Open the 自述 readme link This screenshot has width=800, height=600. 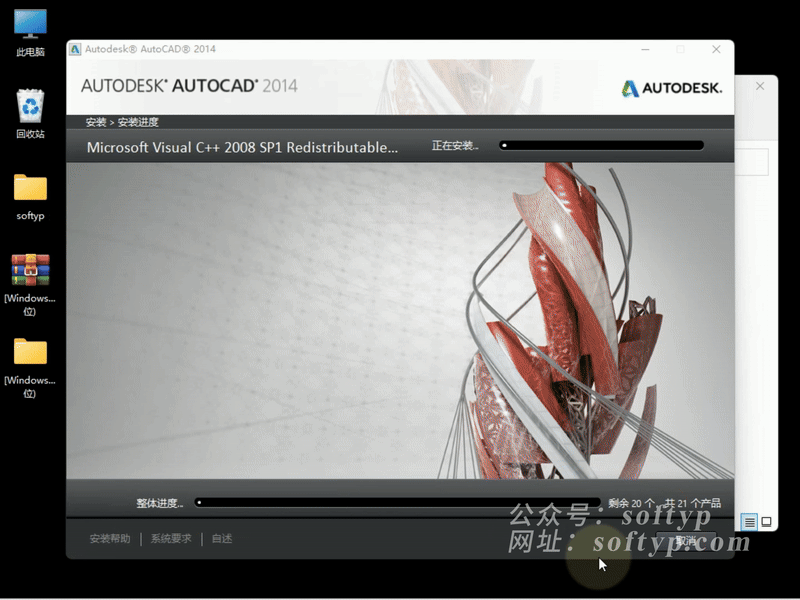(222, 539)
